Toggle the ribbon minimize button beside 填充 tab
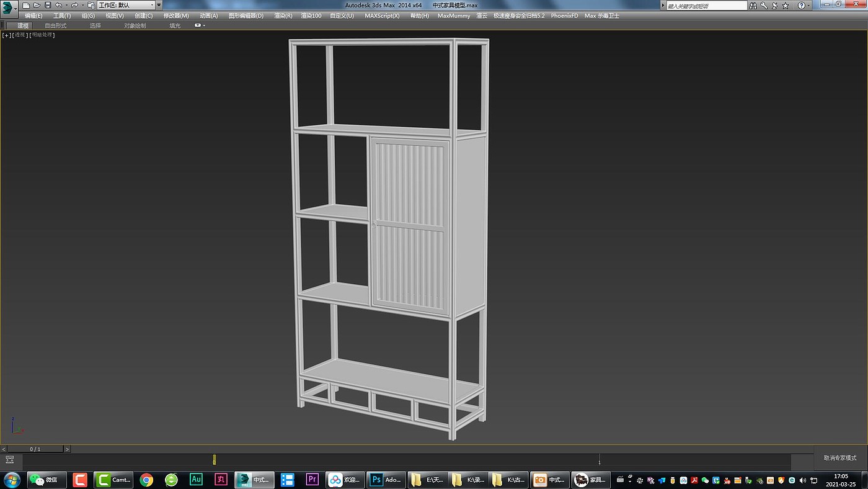Image resolution: width=868 pixels, height=489 pixels. [199, 25]
